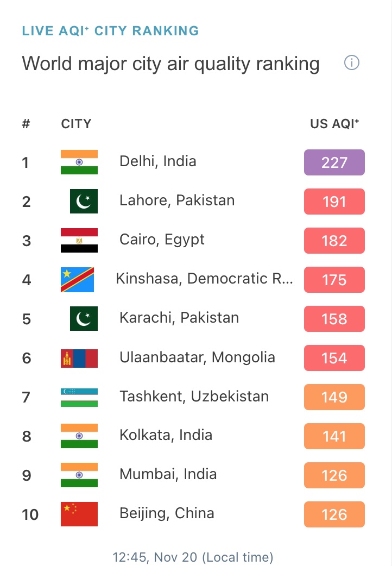Click the US AQI⁺ column header
The width and height of the screenshot is (392, 566).
click(334, 124)
